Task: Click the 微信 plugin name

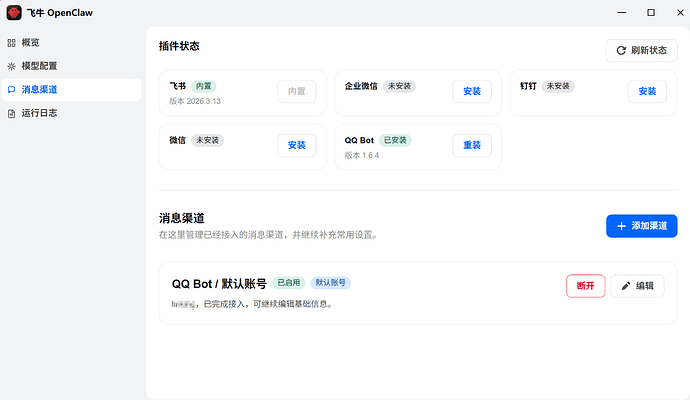Action: (178, 140)
